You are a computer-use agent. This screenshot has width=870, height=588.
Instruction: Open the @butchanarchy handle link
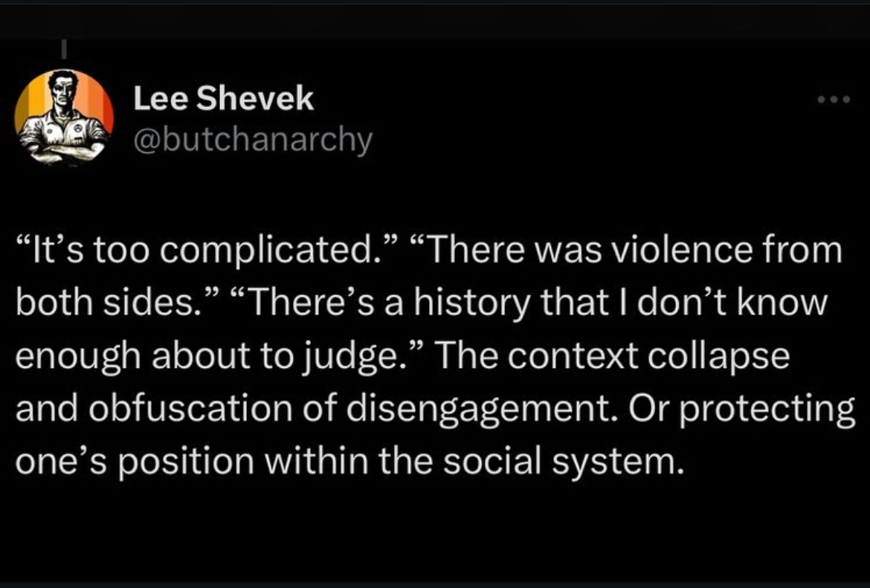pyautogui.click(x=252, y=140)
